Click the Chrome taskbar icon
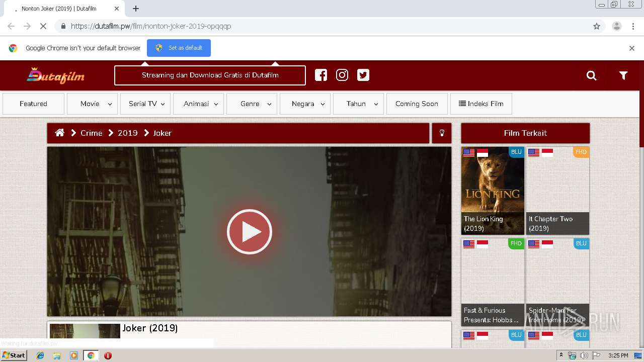644x362 pixels. point(91,355)
